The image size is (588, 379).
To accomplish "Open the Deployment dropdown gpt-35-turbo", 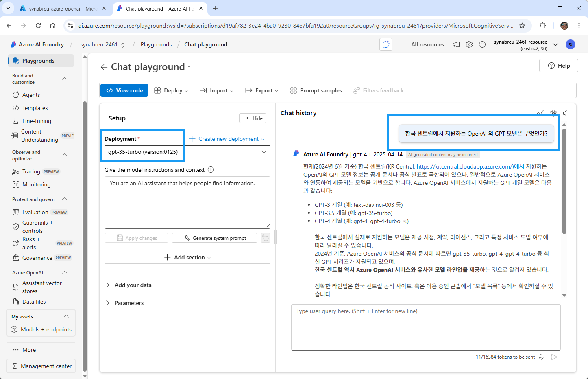I will click(187, 152).
